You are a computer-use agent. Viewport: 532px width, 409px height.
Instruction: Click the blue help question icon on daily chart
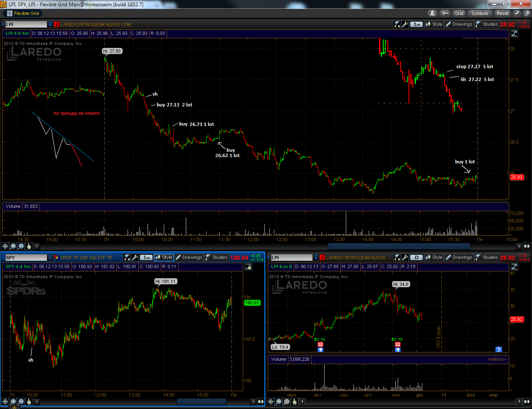pyautogui.click(x=499, y=350)
